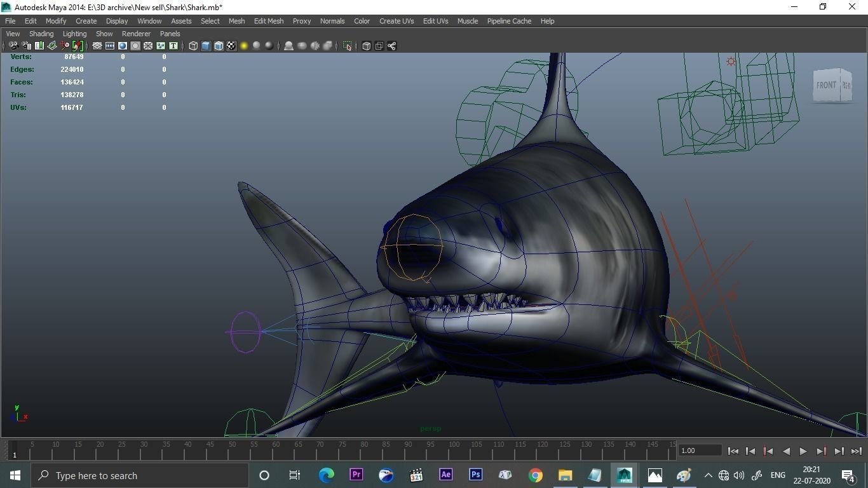Click the marquee selection arrow icon
This screenshot has height=488, width=868.
tap(347, 46)
